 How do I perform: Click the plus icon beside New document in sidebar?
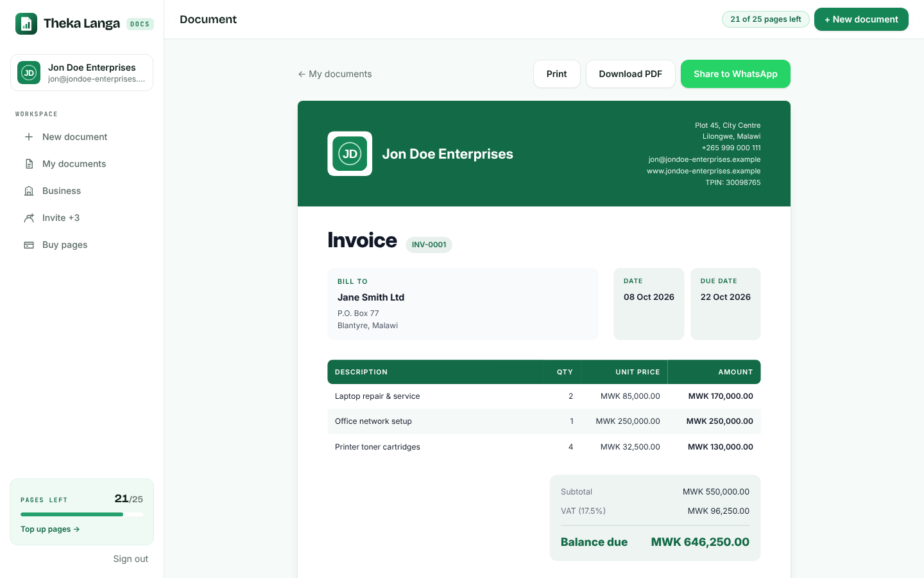click(x=29, y=137)
